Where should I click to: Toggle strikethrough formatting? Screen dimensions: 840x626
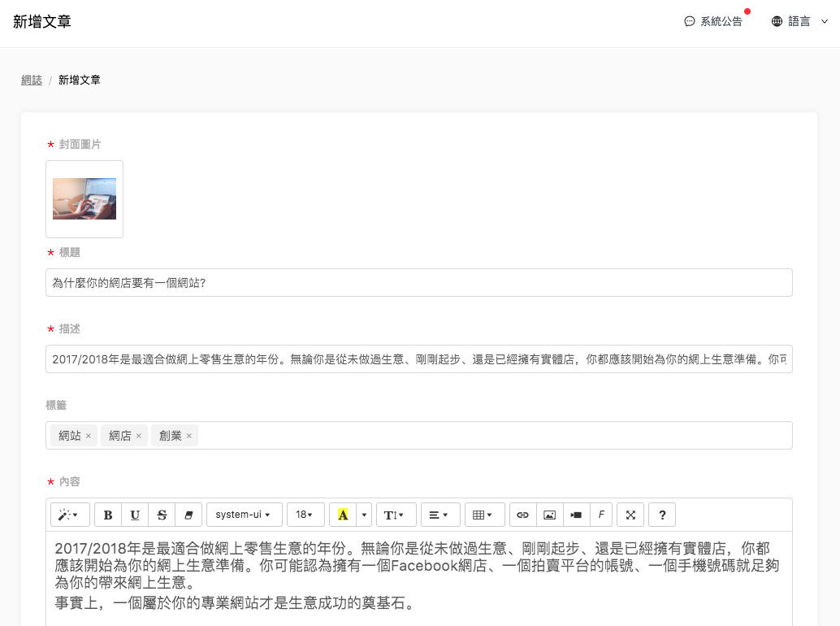162,515
